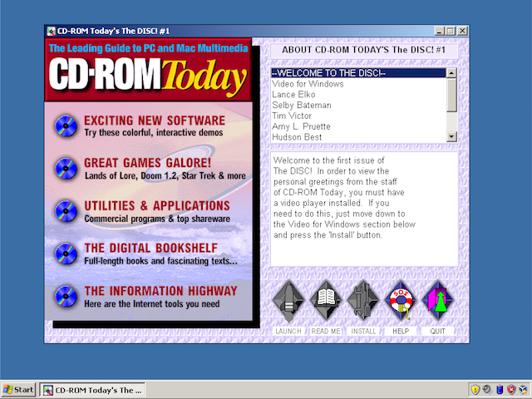Click 'Try these colorful, interactive demos' subtitle
This screenshot has width=532, height=399.
154,133
